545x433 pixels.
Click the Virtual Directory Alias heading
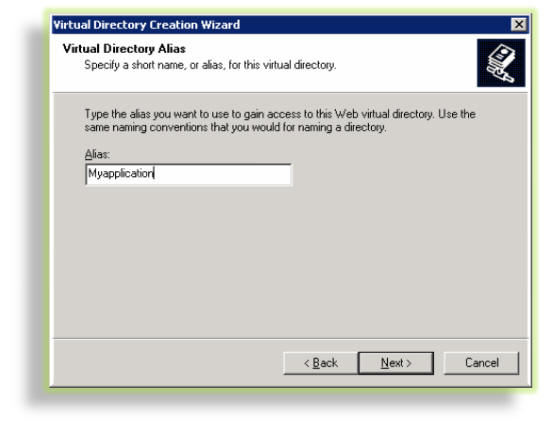[124, 49]
